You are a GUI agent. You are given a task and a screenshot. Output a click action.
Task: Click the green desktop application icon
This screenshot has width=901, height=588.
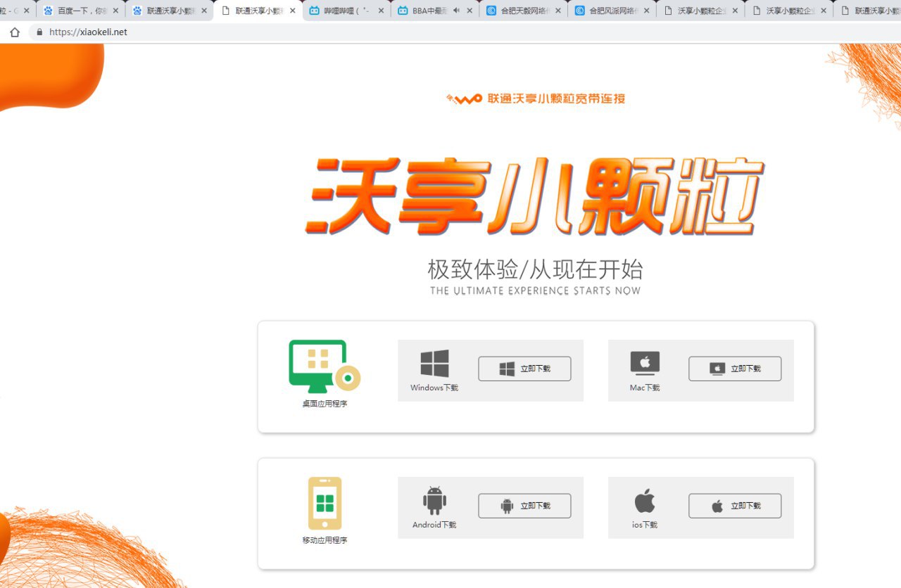point(325,366)
